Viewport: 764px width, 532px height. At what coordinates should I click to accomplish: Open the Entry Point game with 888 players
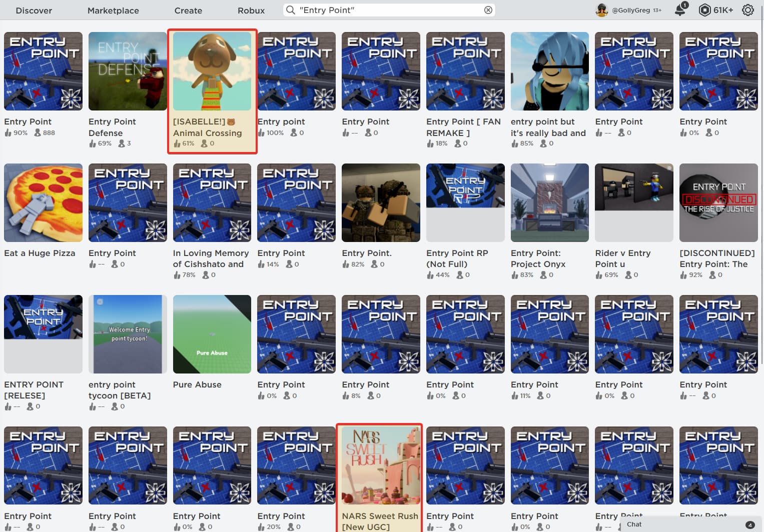tap(43, 71)
